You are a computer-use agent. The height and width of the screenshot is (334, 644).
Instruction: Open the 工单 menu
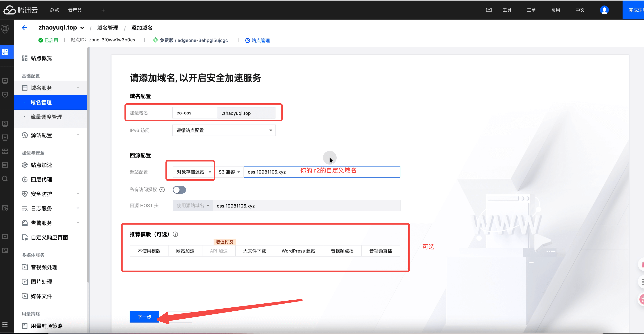[531, 10]
